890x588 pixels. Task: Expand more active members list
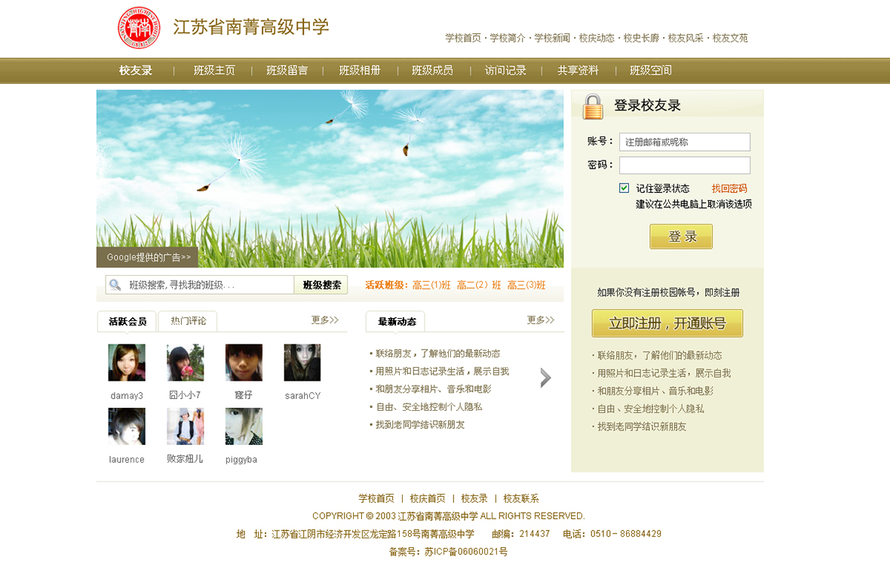(x=325, y=320)
